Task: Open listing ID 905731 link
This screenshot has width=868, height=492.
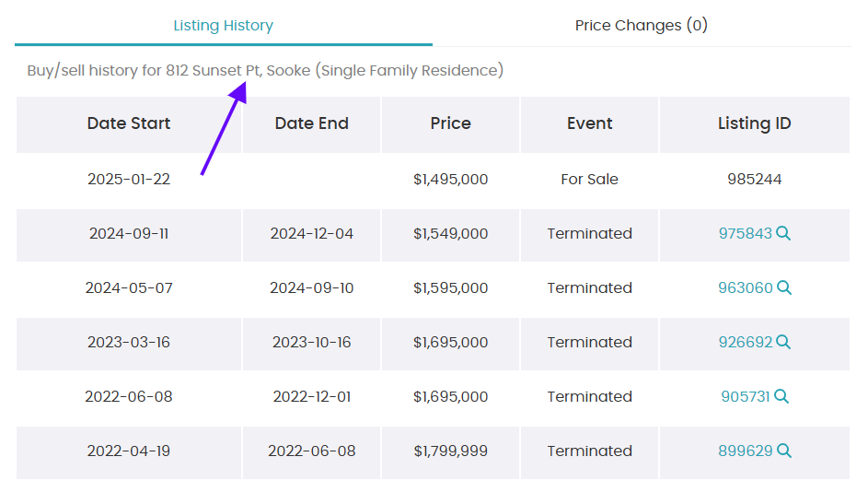Action: click(745, 396)
